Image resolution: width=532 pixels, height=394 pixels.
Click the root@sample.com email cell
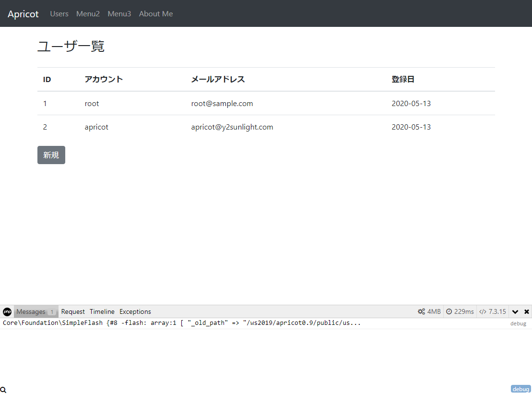222,103
